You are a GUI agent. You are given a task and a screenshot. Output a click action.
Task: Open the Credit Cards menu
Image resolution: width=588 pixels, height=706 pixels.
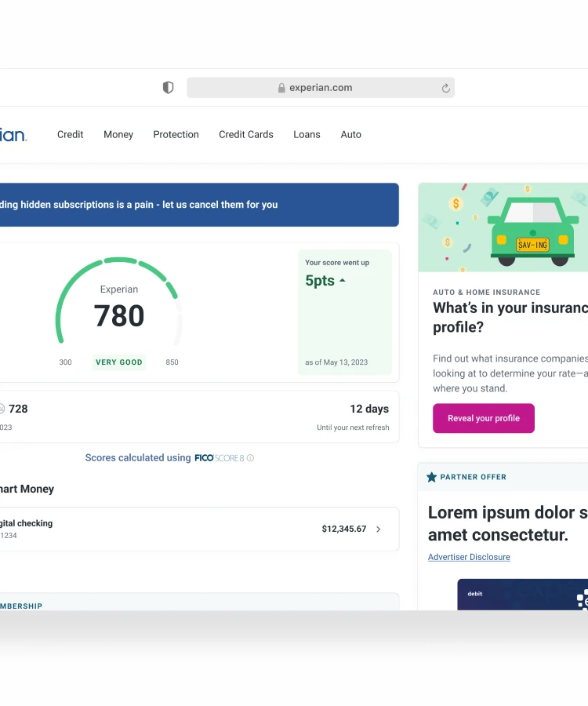point(246,135)
